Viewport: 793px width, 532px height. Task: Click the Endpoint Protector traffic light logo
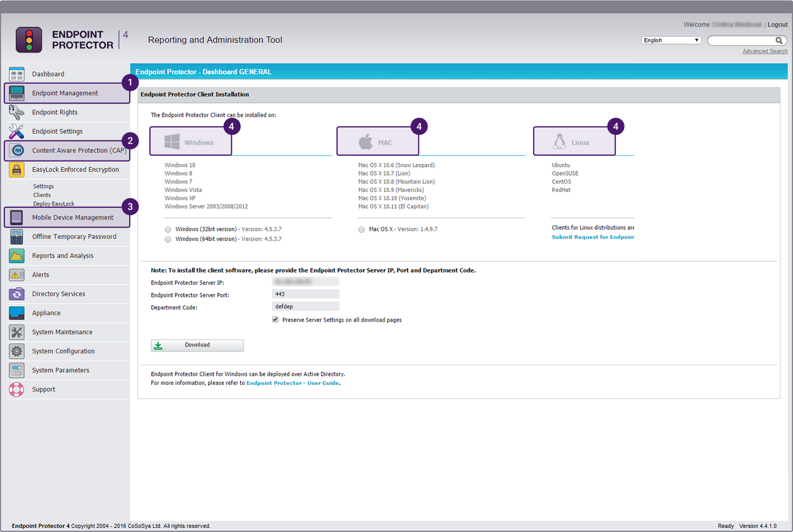[29, 40]
